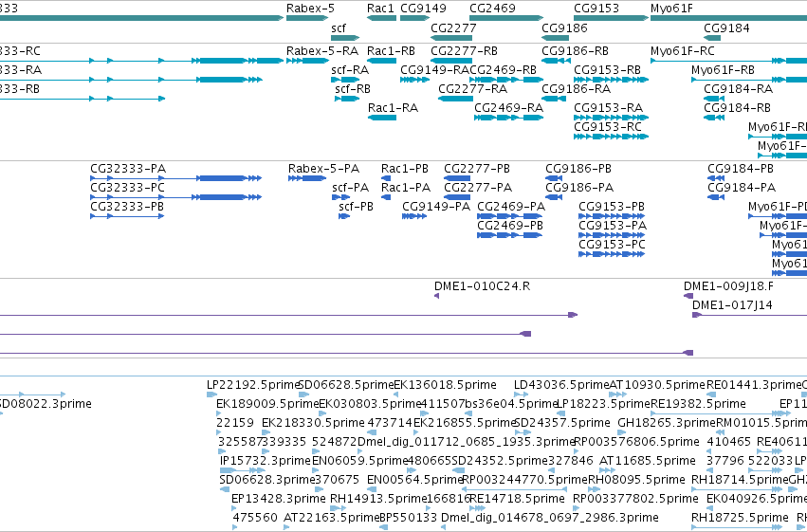807x532 pixels.
Task: Select EST label EN00564.5prime
Action: (x=415, y=480)
